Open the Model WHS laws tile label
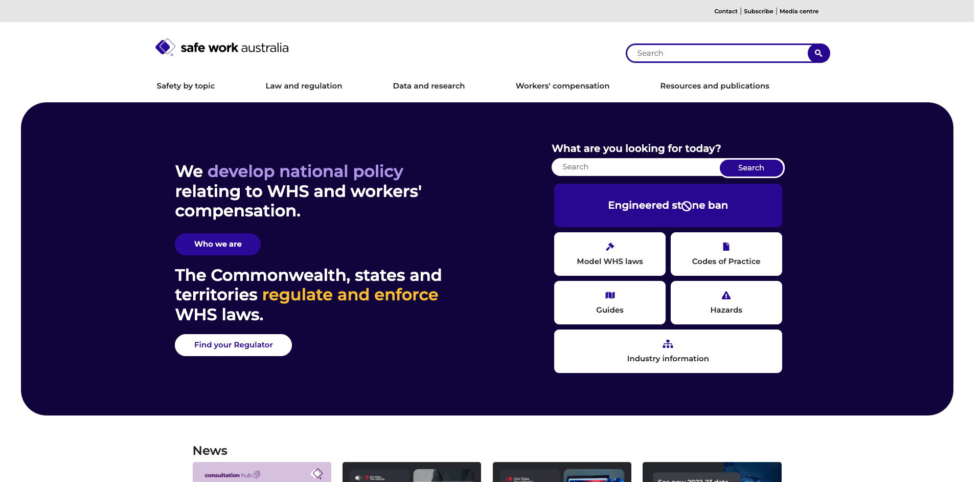 point(610,261)
